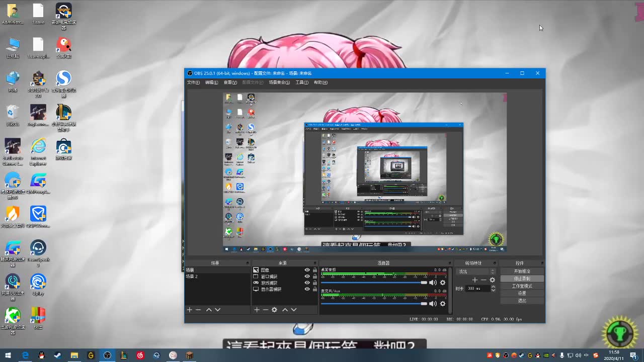Open settings gear for the 麦克风/Aux audio track

tap(443, 304)
